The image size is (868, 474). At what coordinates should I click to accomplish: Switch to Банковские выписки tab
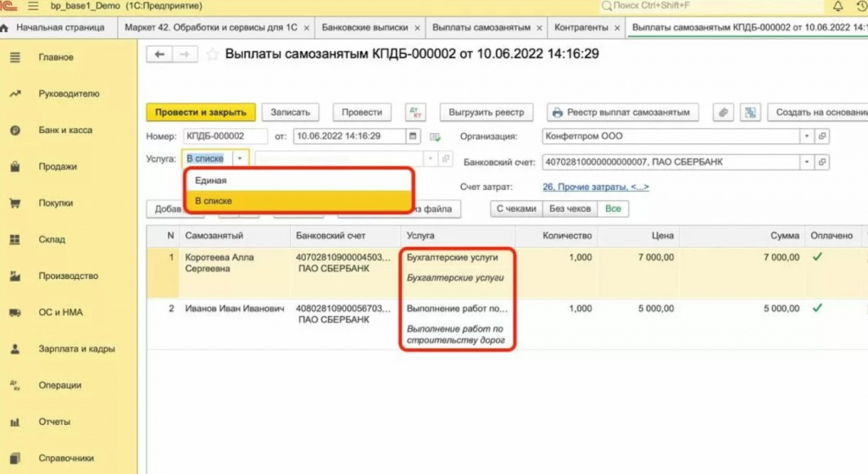(364, 28)
